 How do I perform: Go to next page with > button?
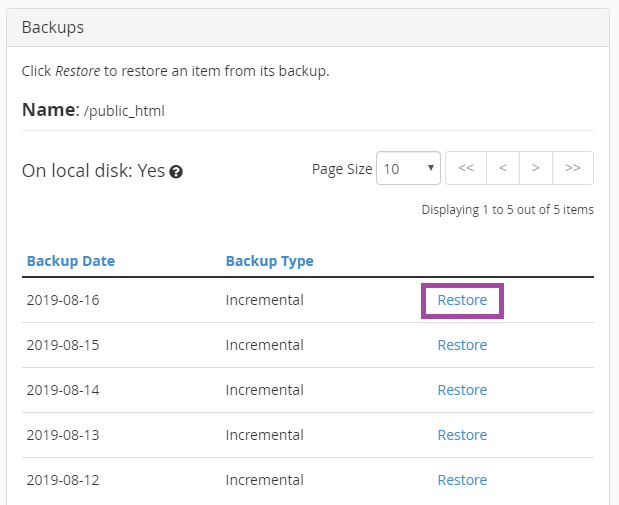click(x=536, y=168)
